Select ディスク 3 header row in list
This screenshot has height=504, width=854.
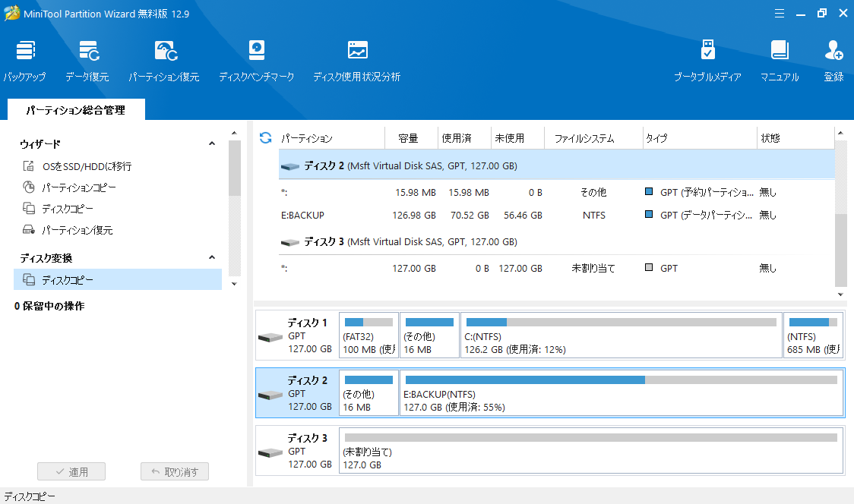(556, 241)
